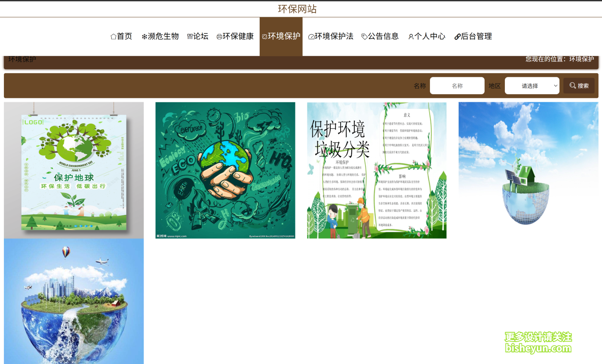Click the forum icon beside 论坛

tap(189, 36)
